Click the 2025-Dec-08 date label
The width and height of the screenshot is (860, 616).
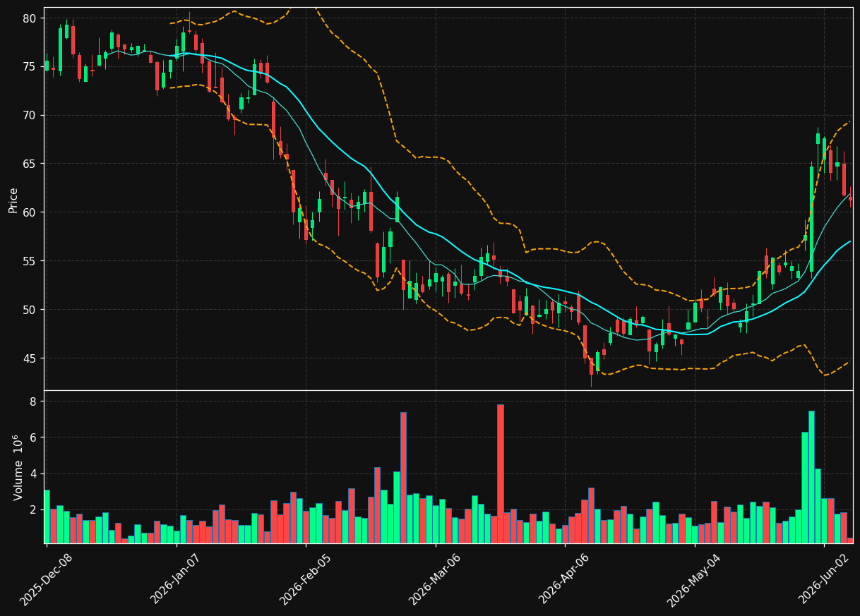[x=46, y=579]
